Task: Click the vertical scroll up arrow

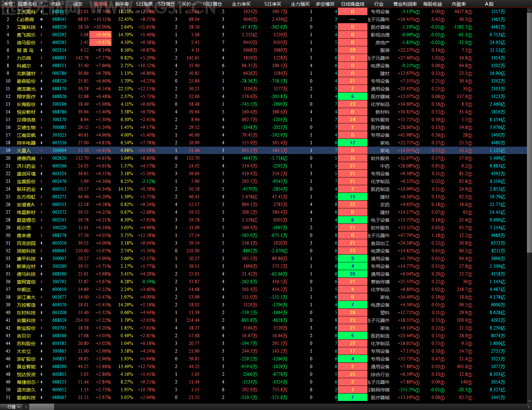Action: [529, 10]
